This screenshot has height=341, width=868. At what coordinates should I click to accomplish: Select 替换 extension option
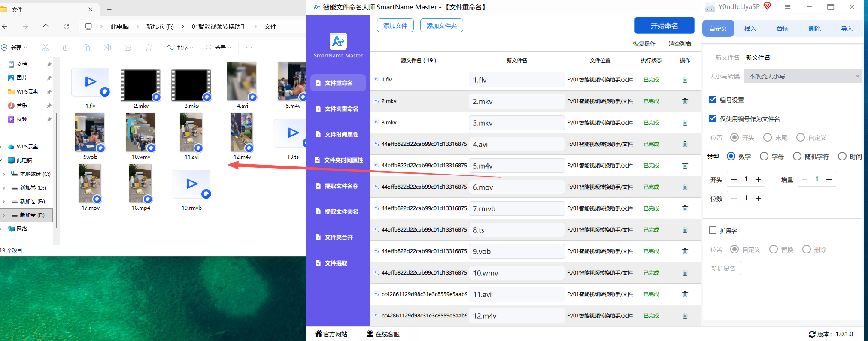pyautogui.click(x=774, y=249)
